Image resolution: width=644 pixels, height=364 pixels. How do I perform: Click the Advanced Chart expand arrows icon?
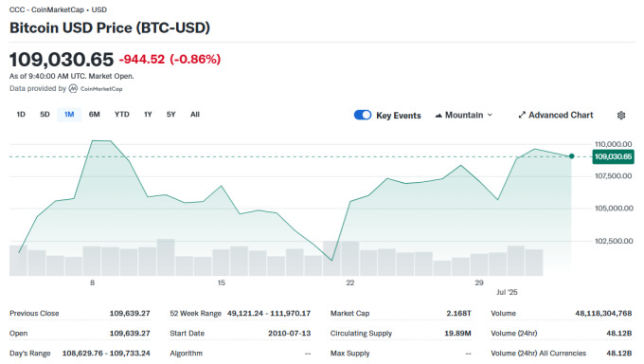point(522,115)
